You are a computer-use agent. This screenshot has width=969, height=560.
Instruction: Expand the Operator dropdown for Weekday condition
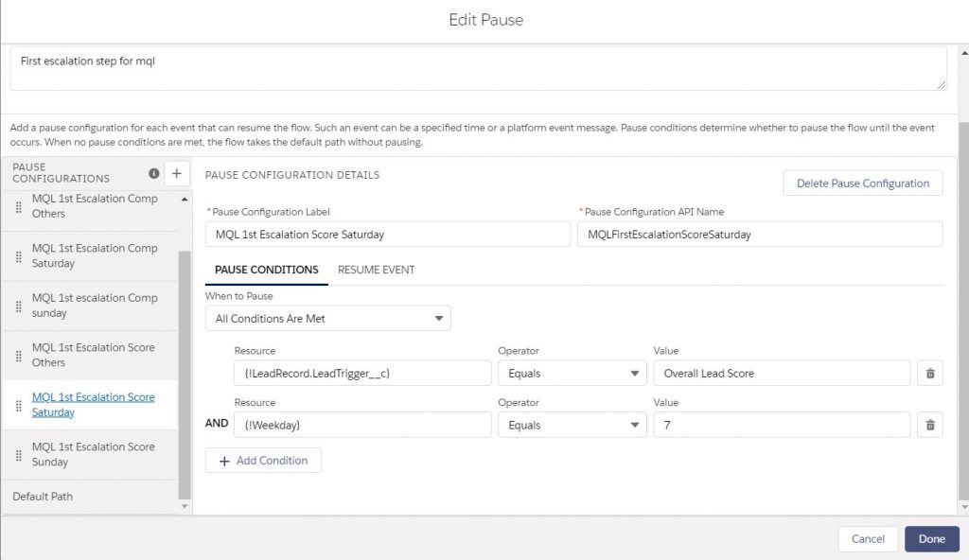click(x=572, y=426)
